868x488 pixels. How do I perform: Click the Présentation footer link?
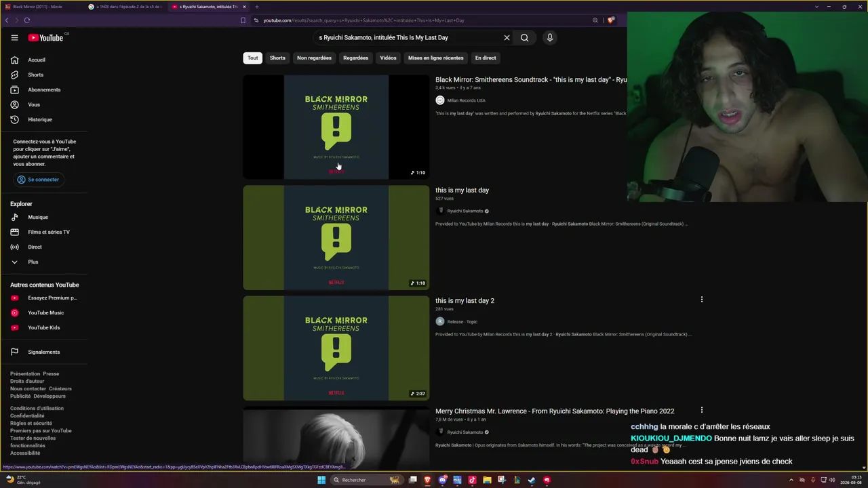pos(25,373)
